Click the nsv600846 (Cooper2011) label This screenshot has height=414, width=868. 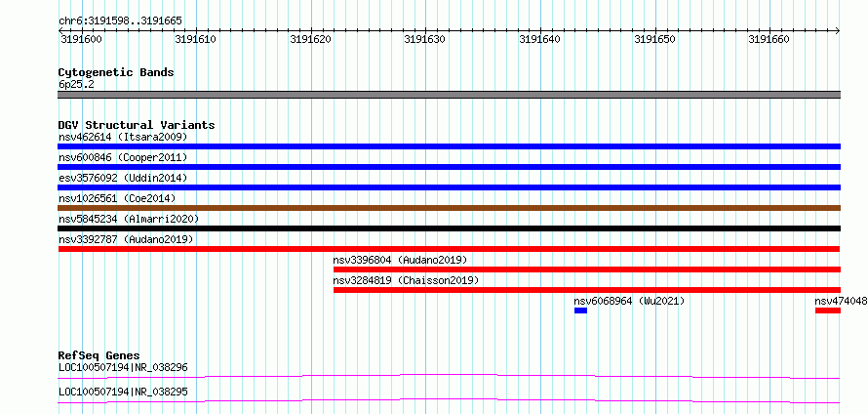pyautogui.click(x=123, y=157)
